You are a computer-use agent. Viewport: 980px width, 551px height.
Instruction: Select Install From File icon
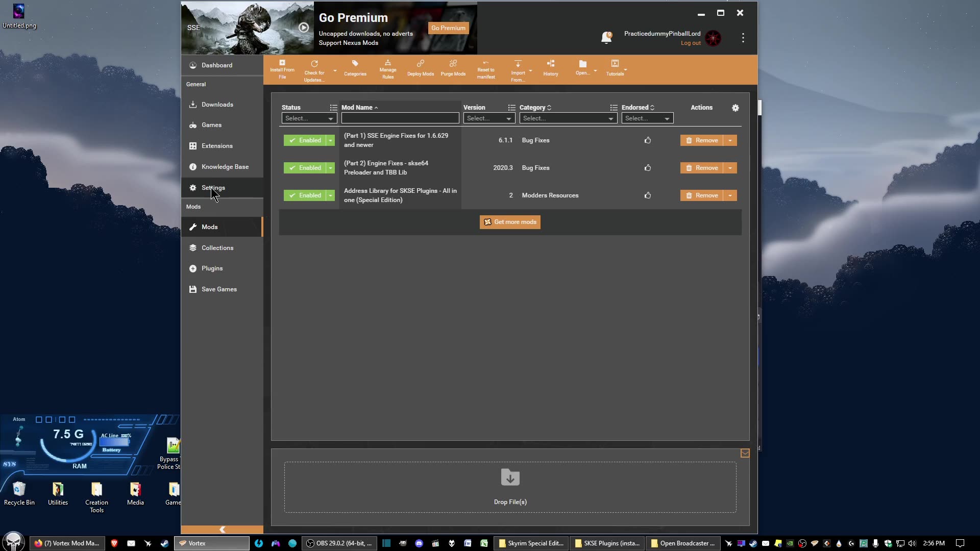coord(282,68)
